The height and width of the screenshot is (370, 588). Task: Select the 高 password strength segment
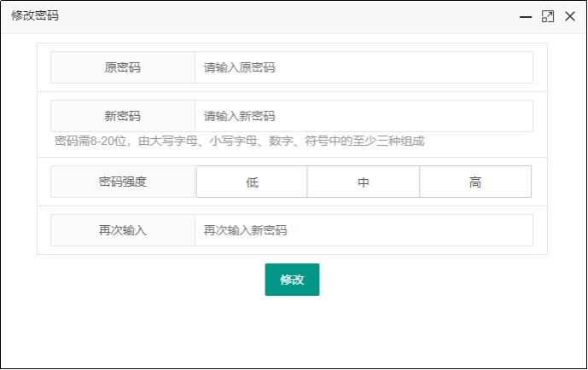coord(475,182)
